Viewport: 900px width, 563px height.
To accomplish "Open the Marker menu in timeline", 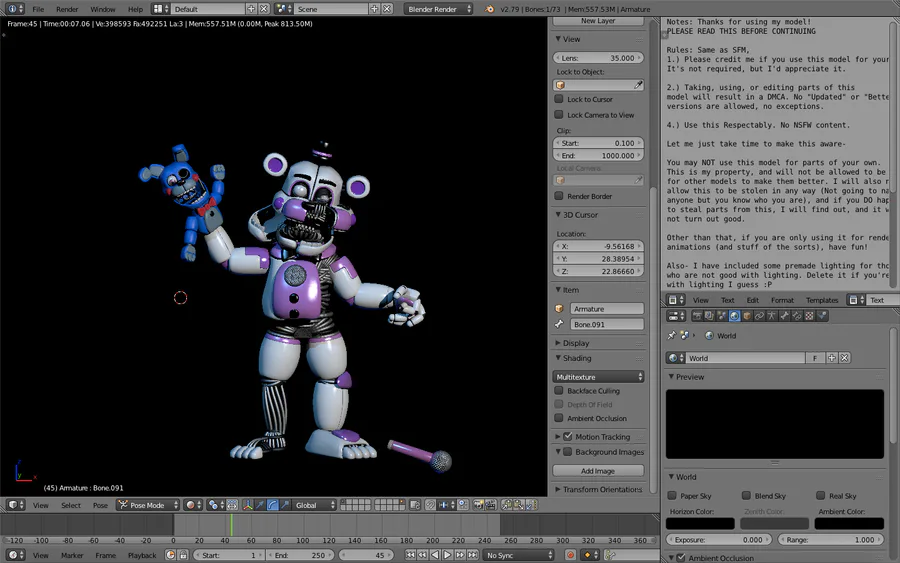I will 72,555.
